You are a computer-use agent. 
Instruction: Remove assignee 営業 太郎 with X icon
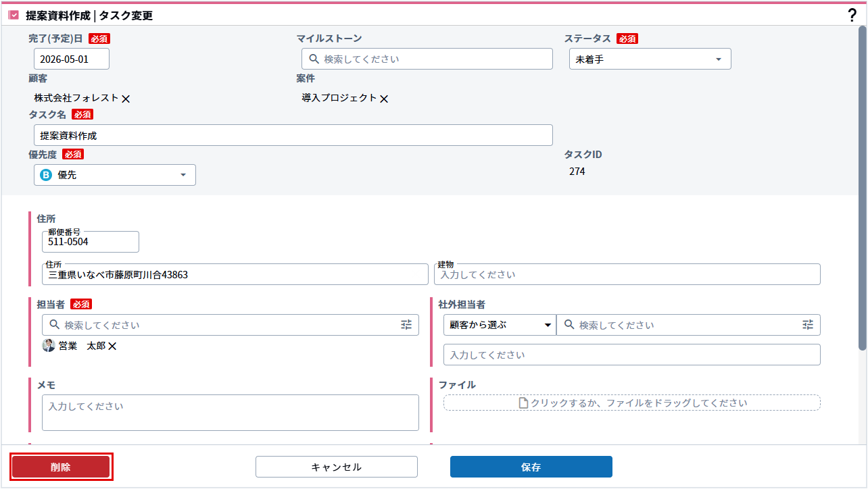coord(113,346)
